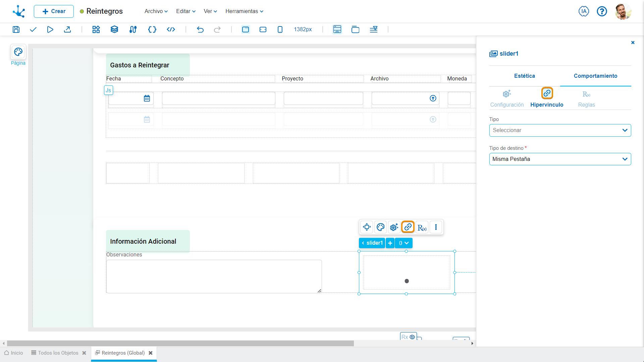This screenshot has width=644, height=362.
Task: Select the Configuración section icon
Action: pos(507,94)
